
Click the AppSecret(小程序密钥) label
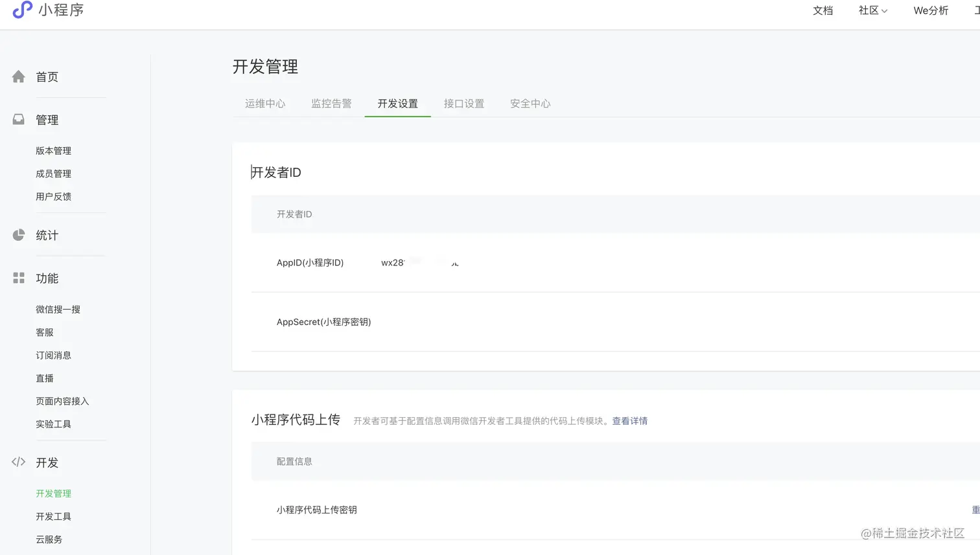[x=323, y=322]
